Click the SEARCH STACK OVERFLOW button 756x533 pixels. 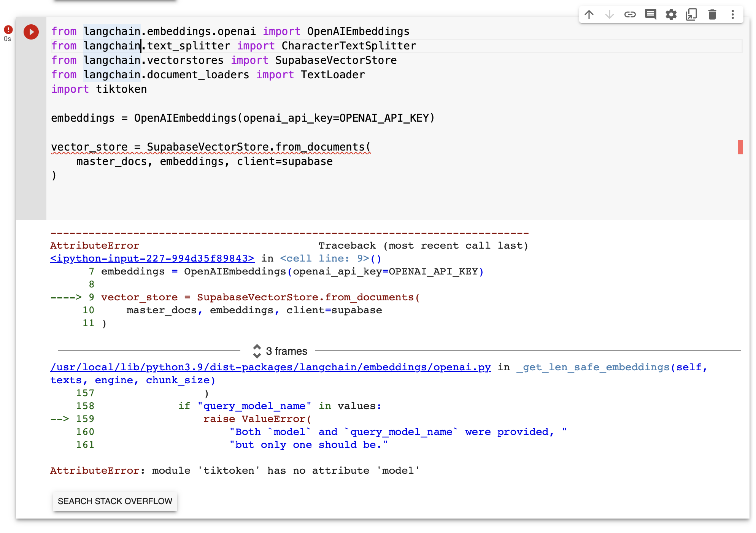click(x=115, y=501)
